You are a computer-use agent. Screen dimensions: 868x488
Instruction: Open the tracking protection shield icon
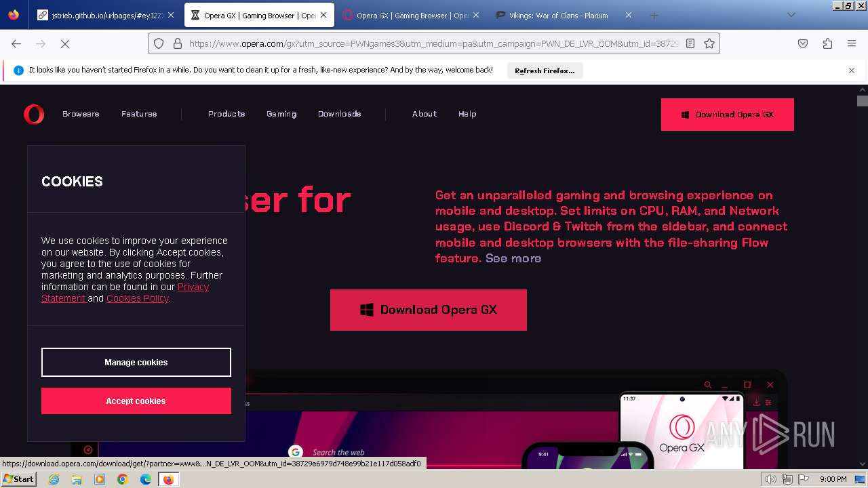click(159, 43)
